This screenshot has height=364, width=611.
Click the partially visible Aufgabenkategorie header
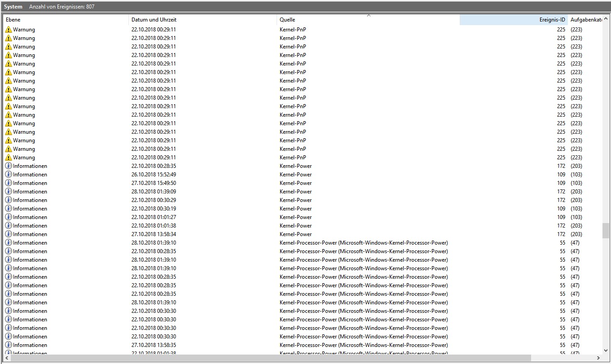[585, 20]
